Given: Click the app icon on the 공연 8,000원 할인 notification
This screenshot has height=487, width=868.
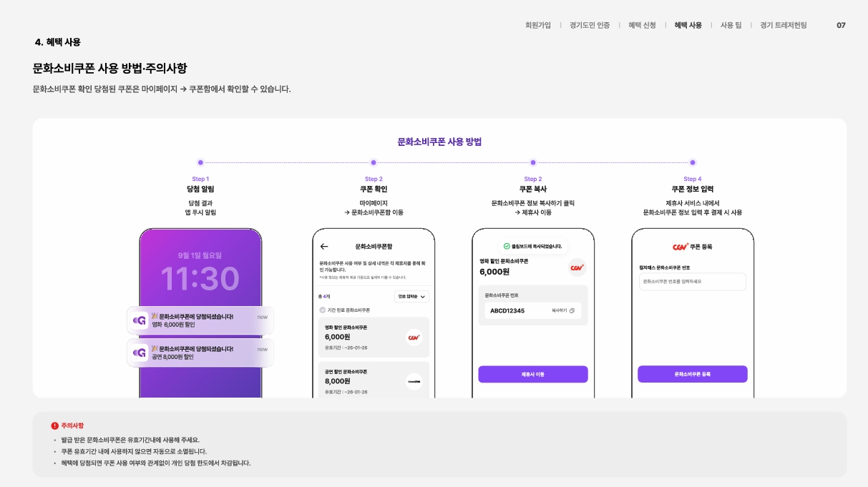Looking at the screenshot, I should (140, 353).
